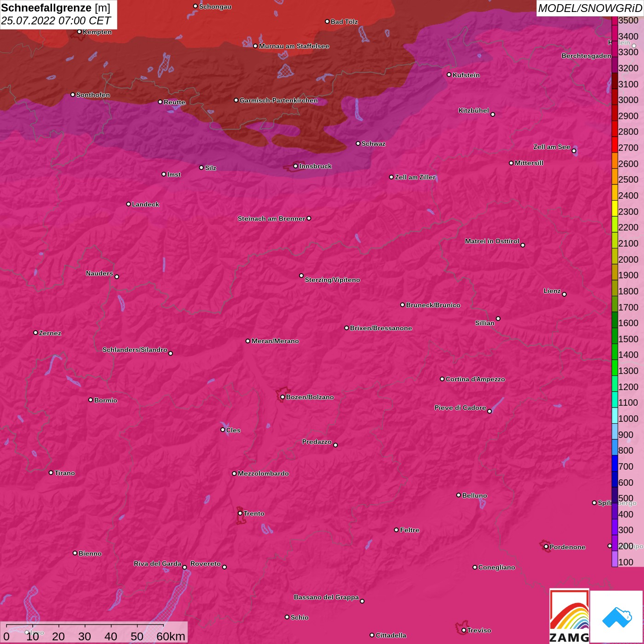Screen dimensions: 644x644
Task: Click the Lienz city marker dot
Action: (x=564, y=294)
